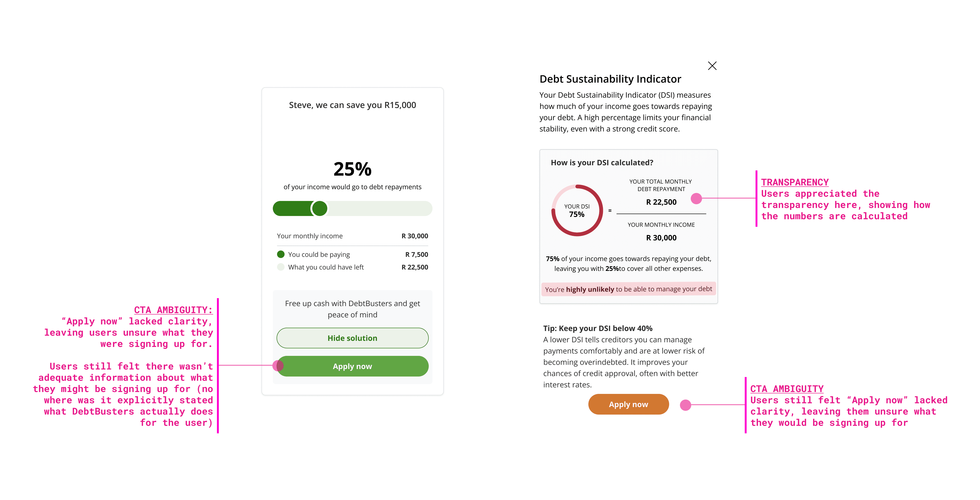This screenshot has height=500, width=980.
Task: Click the highly unlikely warning banner
Action: pyautogui.click(x=628, y=289)
